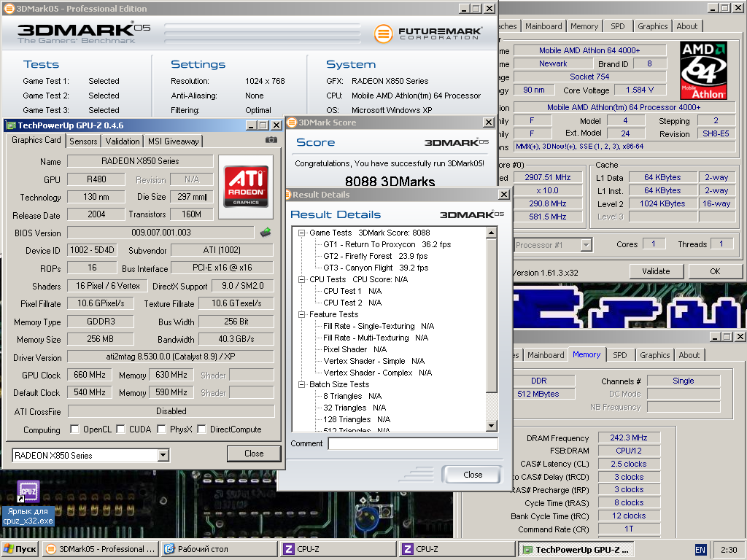Toggle the PhysX checkbox
Viewport: 747px width, 560px height.
161,429
